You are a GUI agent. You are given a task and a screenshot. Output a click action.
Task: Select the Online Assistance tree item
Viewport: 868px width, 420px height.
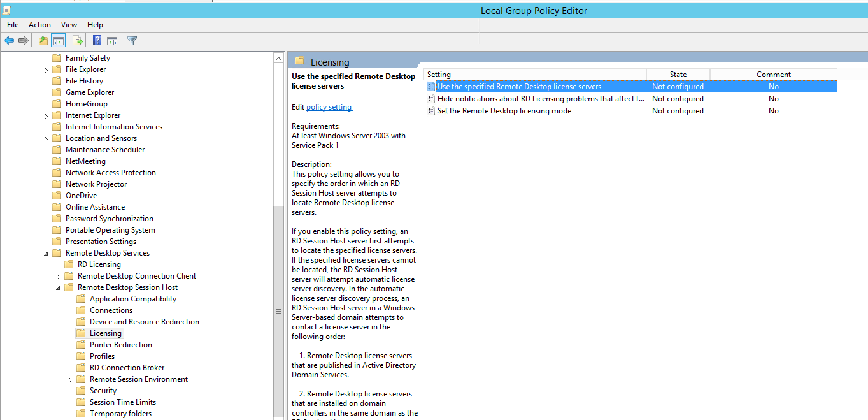click(x=95, y=207)
